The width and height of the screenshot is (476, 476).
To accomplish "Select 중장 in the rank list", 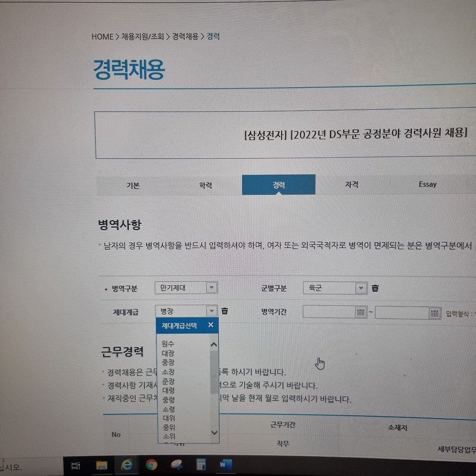I will pos(168,362).
